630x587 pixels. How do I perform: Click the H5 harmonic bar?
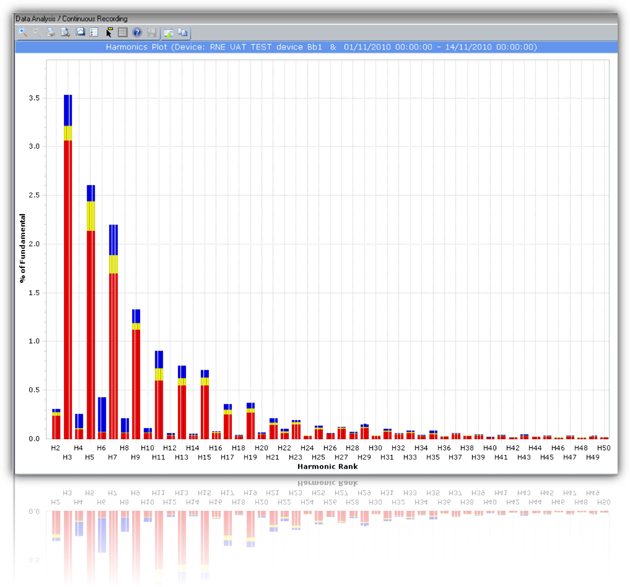91,312
